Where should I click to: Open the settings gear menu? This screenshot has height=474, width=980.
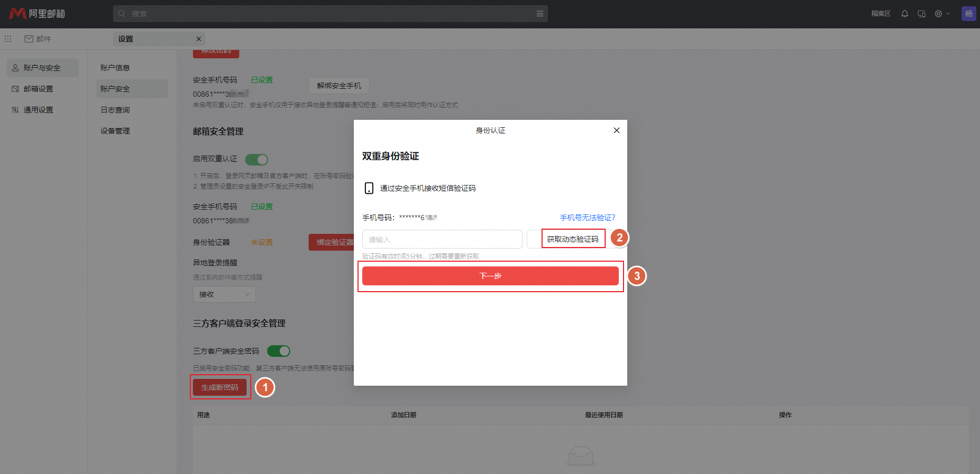point(938,14)
